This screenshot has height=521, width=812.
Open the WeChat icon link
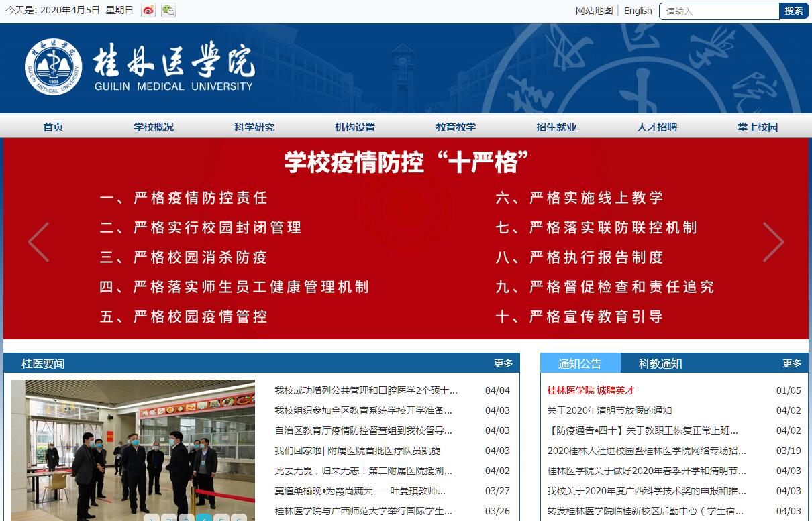click(x=168, y=11)
